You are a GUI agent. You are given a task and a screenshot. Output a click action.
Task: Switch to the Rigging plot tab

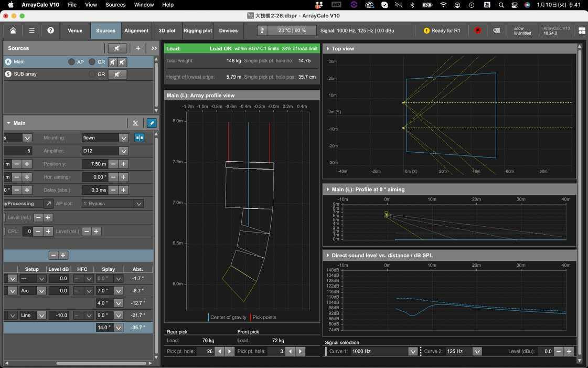(198, 31)
